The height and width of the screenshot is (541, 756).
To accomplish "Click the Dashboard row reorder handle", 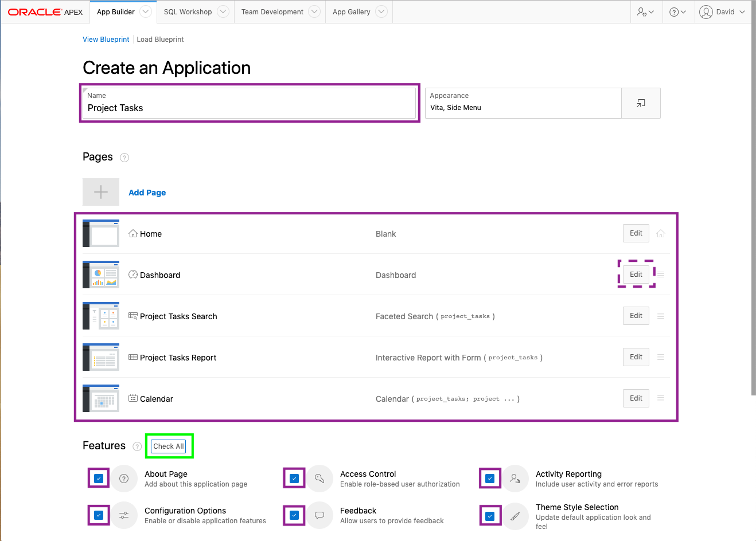I will coord(661,275).
